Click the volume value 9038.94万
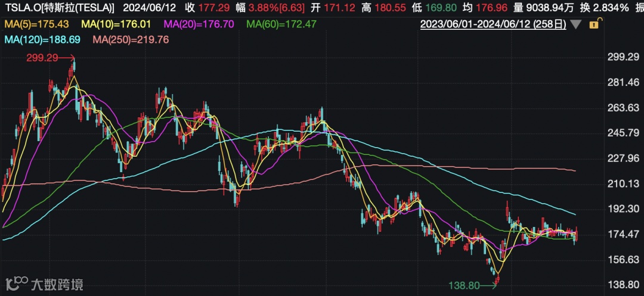The height and width of the screenshot is (296, 644). (x=551, y=7)
